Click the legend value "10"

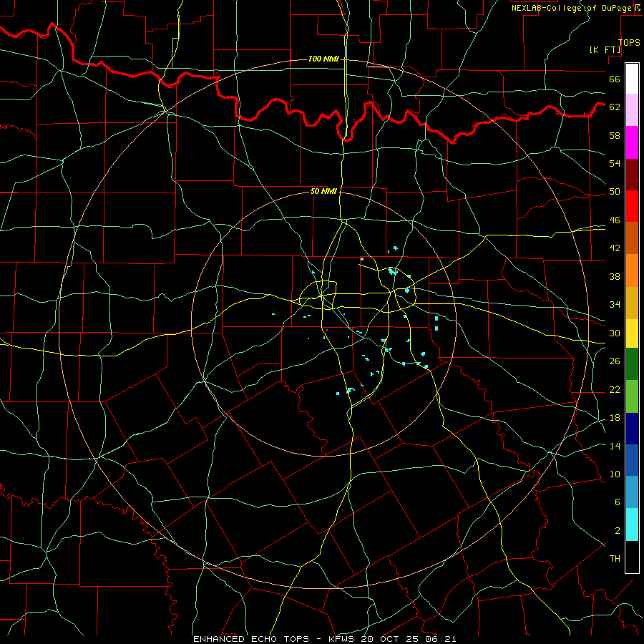pos(615,474)
